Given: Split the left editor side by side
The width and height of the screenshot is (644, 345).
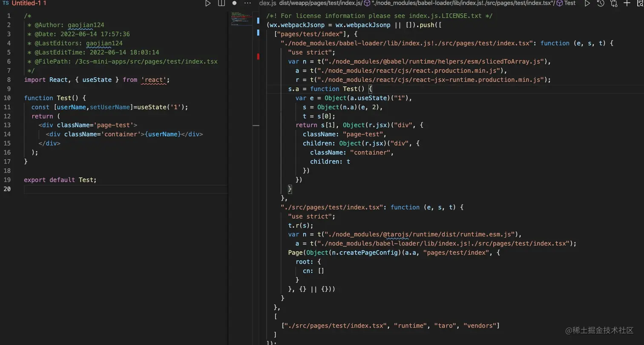Looking at the screenshot, I should [221, 3].
